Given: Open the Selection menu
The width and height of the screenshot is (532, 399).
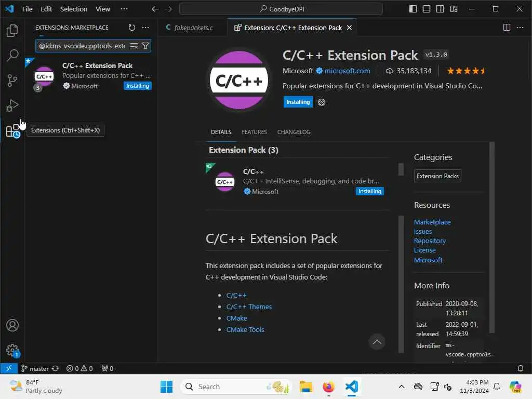Looking at the screenshot, I should (74, 9).
